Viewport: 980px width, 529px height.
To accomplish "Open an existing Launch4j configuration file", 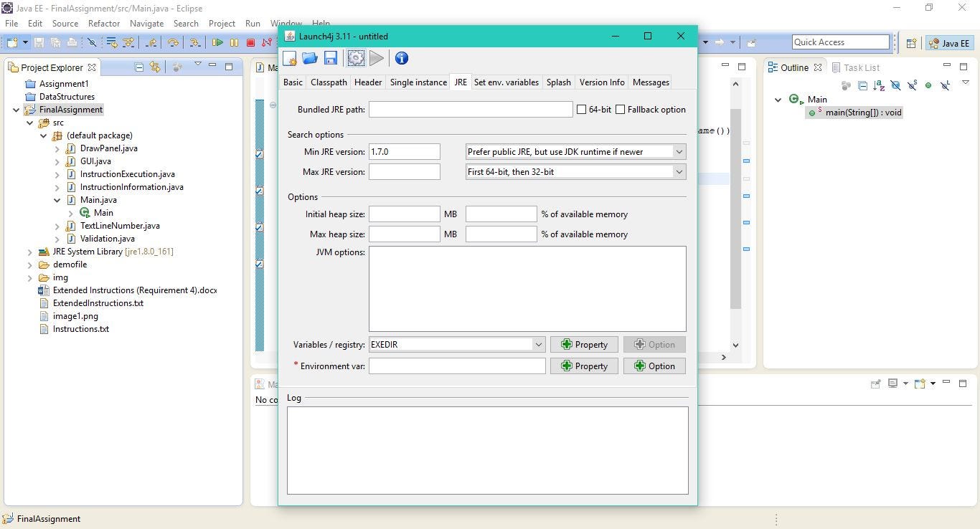I will pos(309,58).
